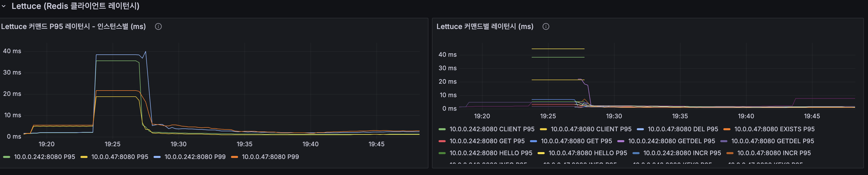Click yellow swatch for 10.0.0.47:8080 HELLO P95
Image resolution: width=868 pixels, height=175 pixels.
click(x=541, y=153)
